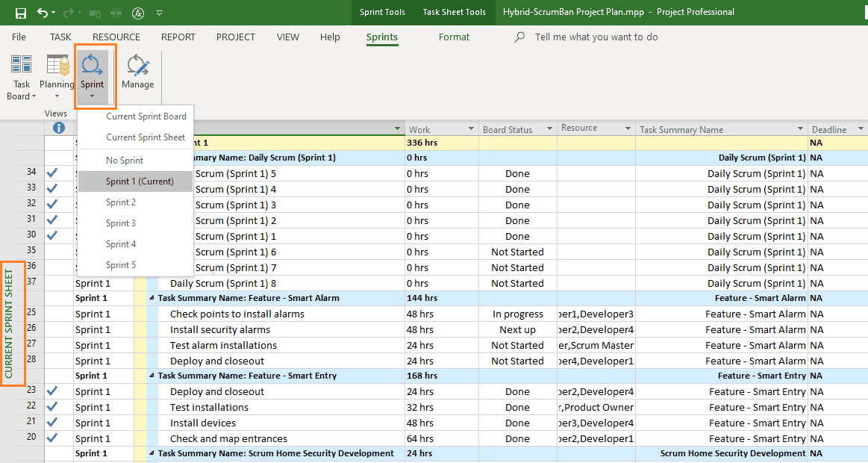Select the Install devices task

(202, 423)
